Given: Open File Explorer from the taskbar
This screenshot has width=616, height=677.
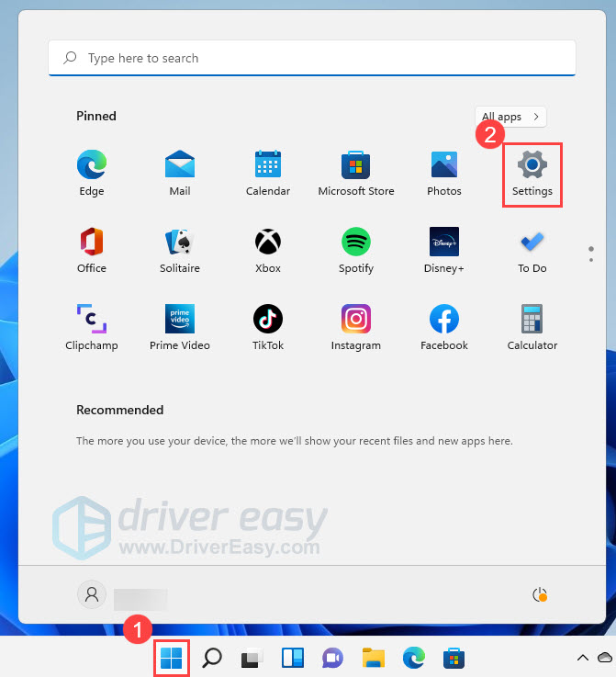Looking at the screenshot, I should (373, 658).
